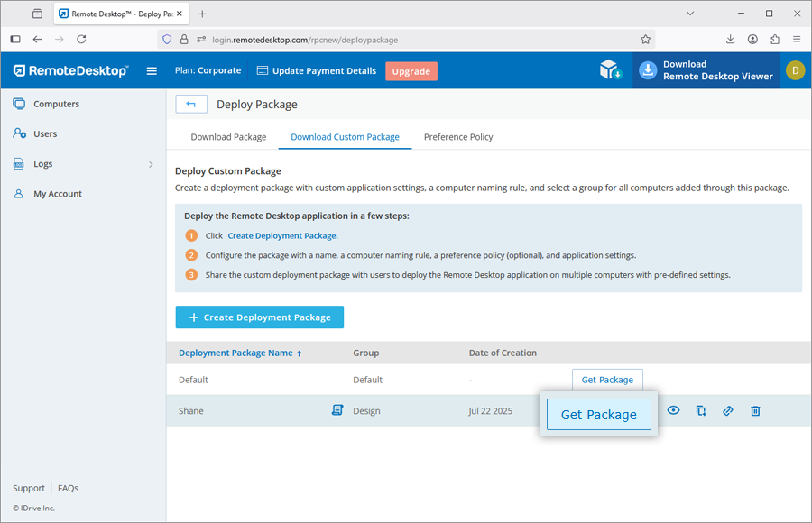The height and width of the screenshot is (523, 812).
Task: Switch to the Download Package tab
Action: (228, 137)
